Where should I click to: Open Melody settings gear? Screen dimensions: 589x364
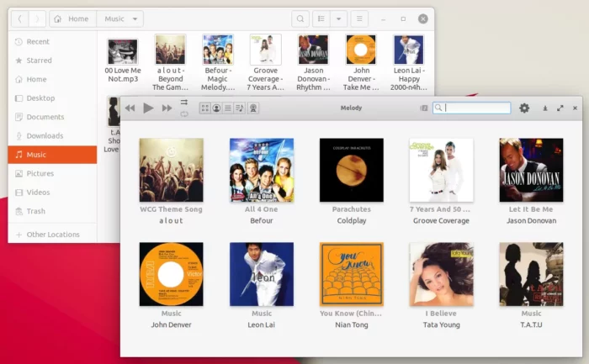coord(524,108)
